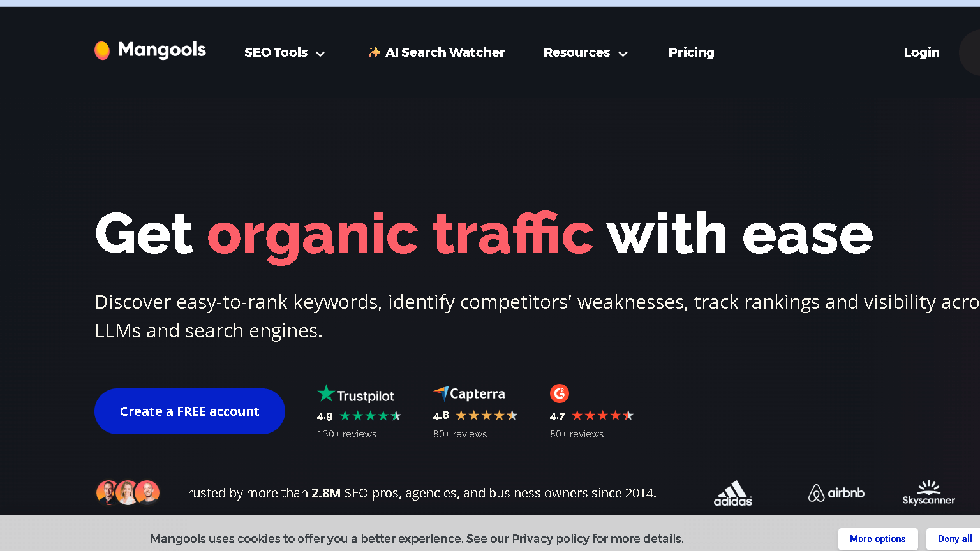Select AI Search Watcher in the navigation
980x551 pixels.
(x=445, y=52)
